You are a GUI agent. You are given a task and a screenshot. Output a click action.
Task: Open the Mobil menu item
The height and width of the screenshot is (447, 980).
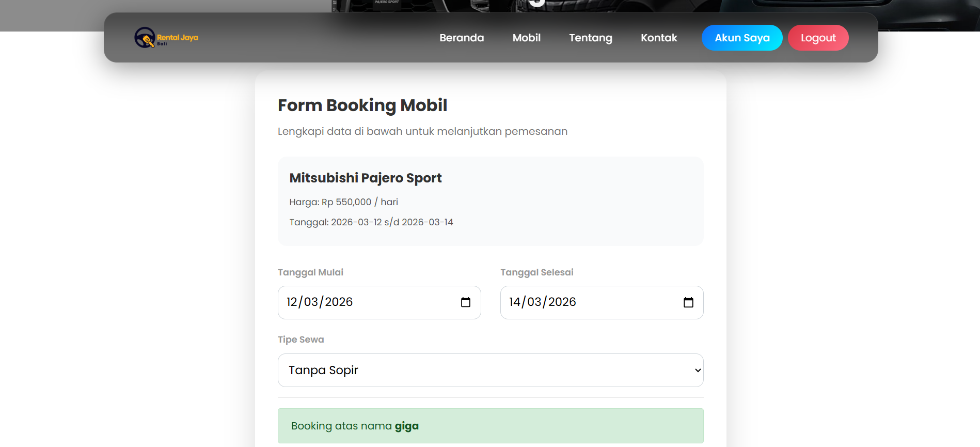pyautogui.click(x=526, y=38)
